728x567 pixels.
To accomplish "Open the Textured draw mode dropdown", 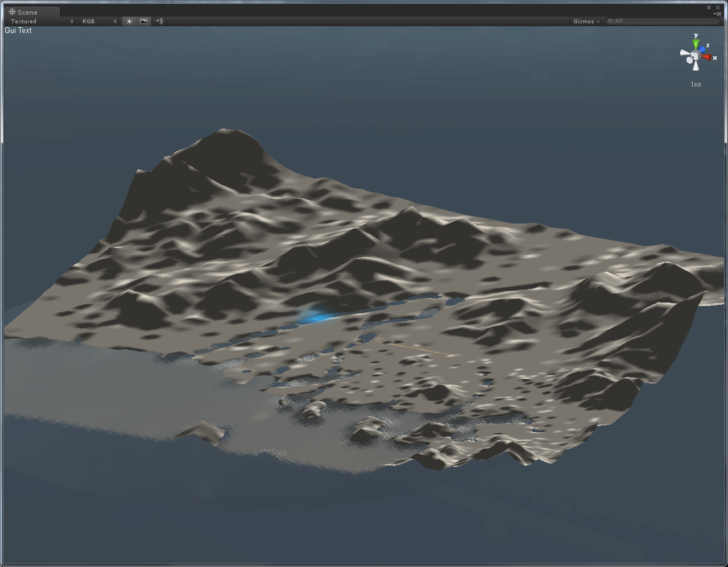I will [42, 21].
